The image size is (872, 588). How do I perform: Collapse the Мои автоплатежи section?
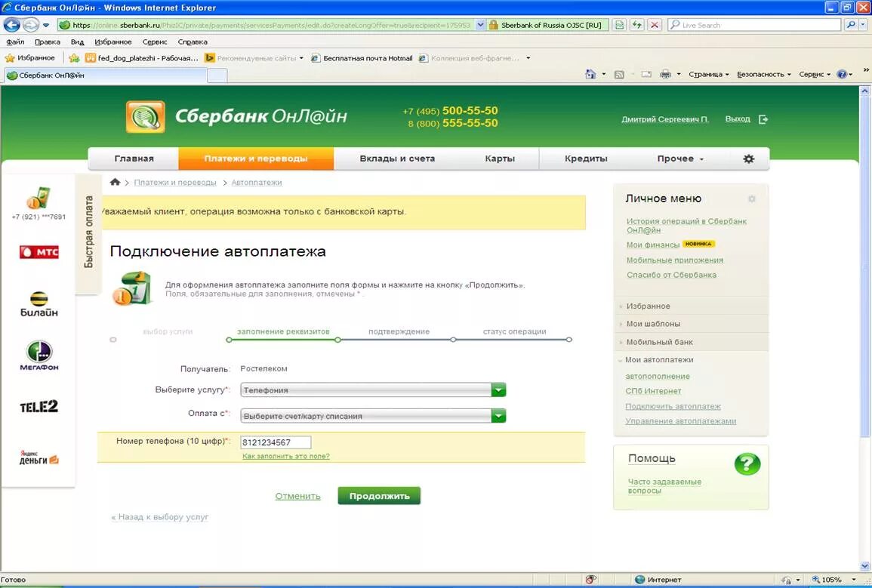click(658, 359)
